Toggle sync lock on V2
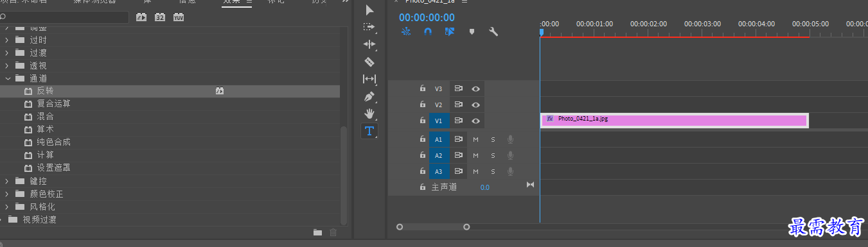The width and height of the screenshot is (868, 247). [459, 105]
